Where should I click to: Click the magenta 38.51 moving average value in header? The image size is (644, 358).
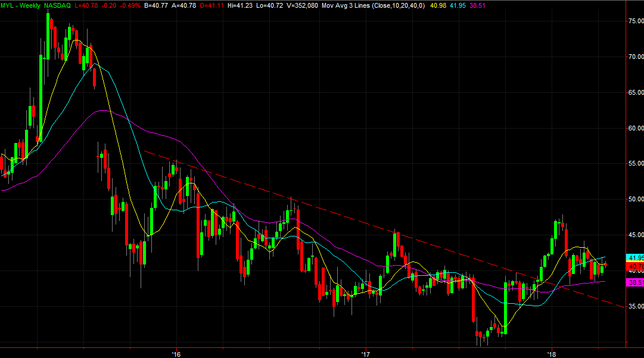(x=477, y=6)
